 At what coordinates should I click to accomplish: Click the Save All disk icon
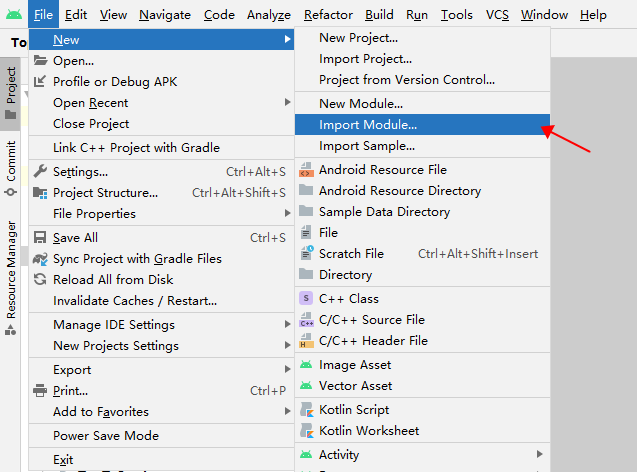(x=41, y=238)
